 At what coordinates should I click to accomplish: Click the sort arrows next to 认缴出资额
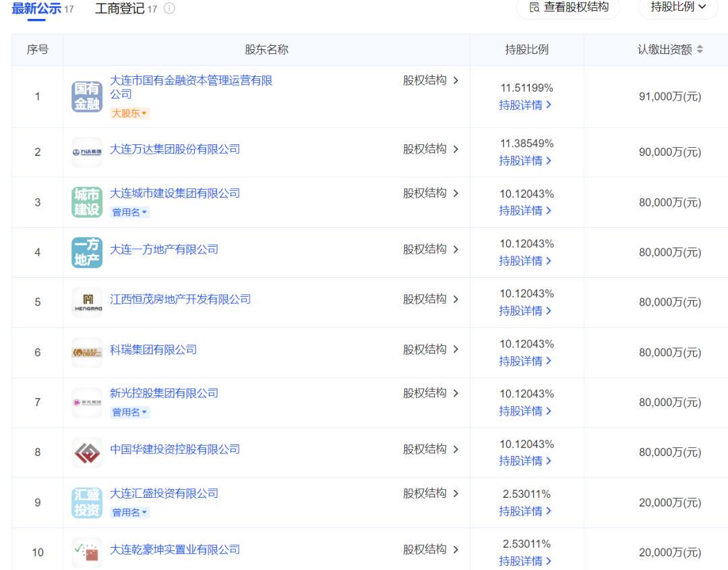point(700,49)
